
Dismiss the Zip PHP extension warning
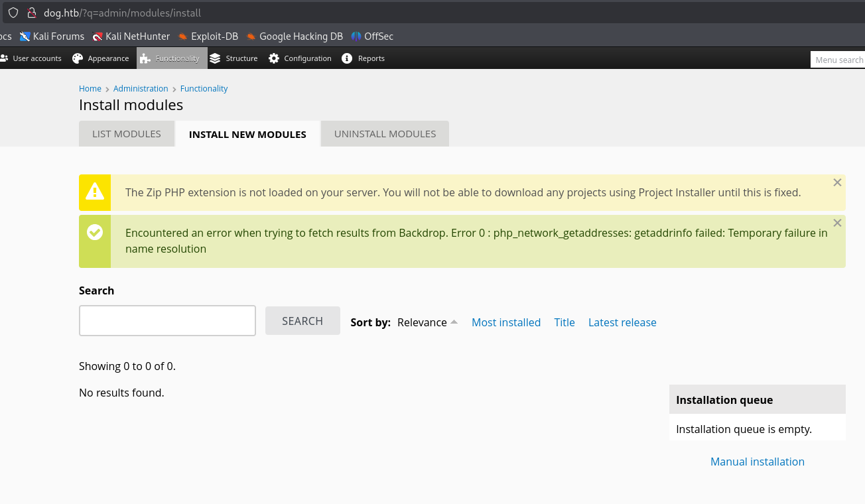click(x=837, y=182)
